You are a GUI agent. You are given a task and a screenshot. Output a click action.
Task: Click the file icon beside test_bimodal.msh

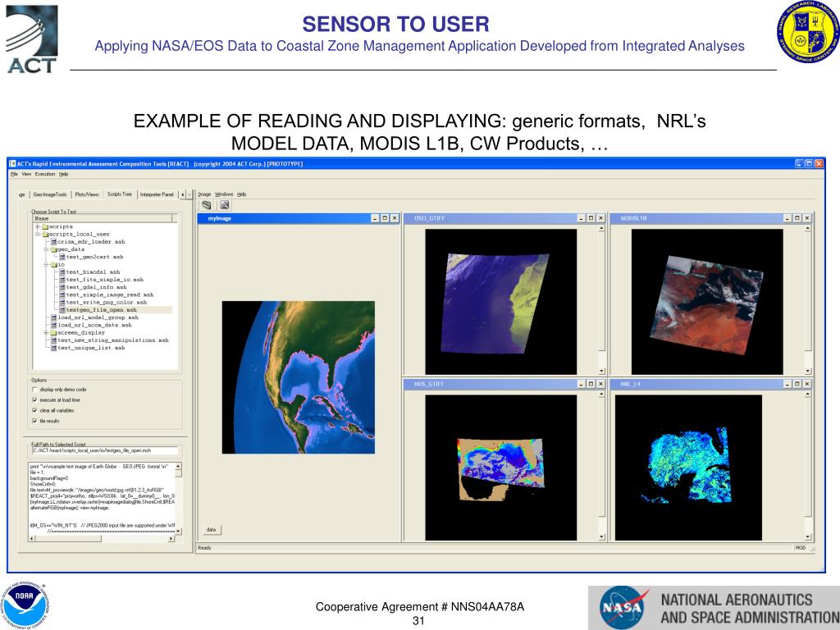click(62, 272)
